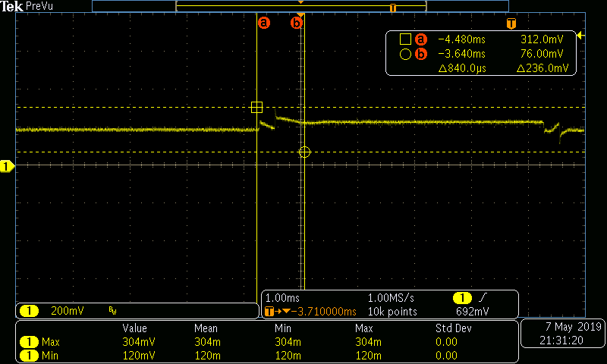
Task: Click the rising edge trigger slope icon
Action: click(x=483, y=297)
